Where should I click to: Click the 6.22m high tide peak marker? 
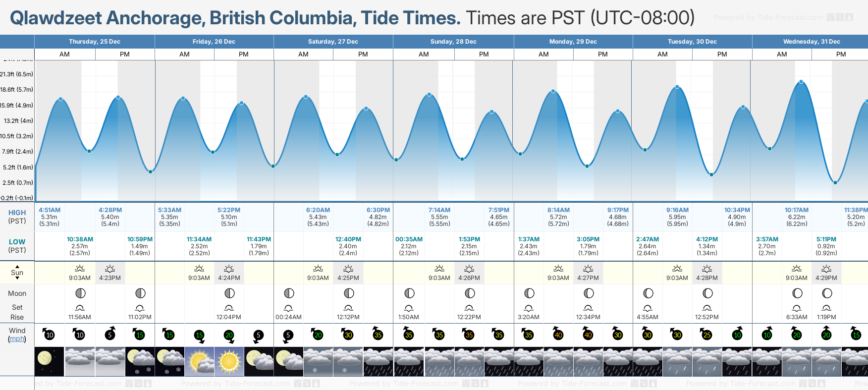[801, 82]
